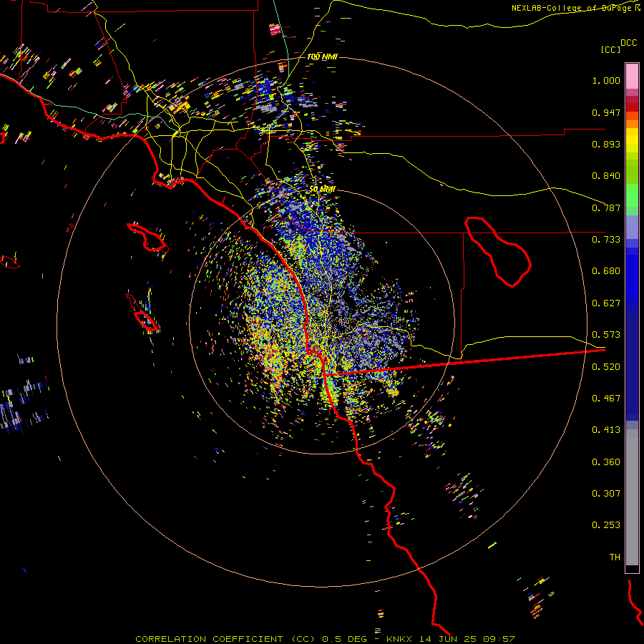Screen dimensions: 644x644
Task: Click the TH threshold legend label
Action: [615, 557]
